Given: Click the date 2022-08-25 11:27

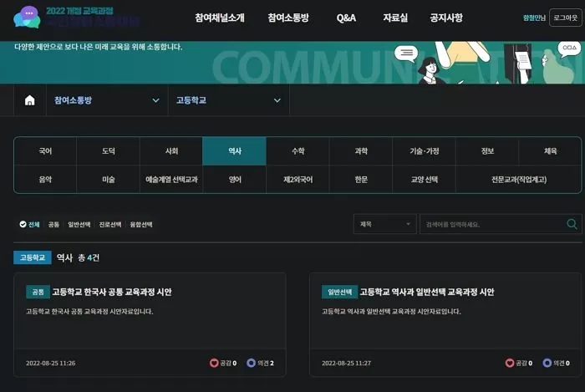Looking at the screenshot, I should coord(346,363).
